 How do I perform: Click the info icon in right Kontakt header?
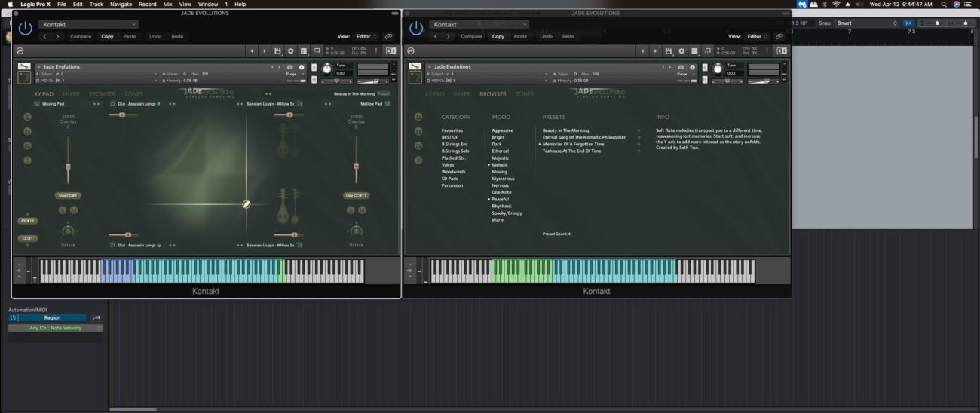pyautogui.click(x=693, y=67)
